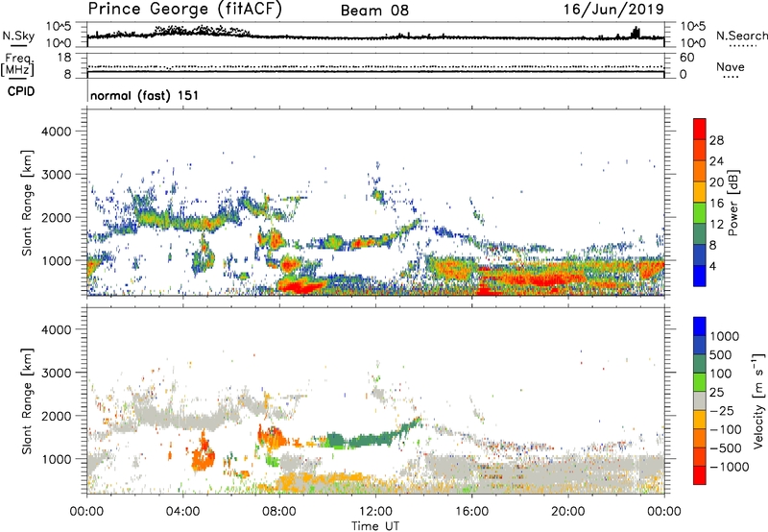This screenshot has width=768, height=532.
Task: Click the Power [dB] colorbar title
Action: [732, 203]
